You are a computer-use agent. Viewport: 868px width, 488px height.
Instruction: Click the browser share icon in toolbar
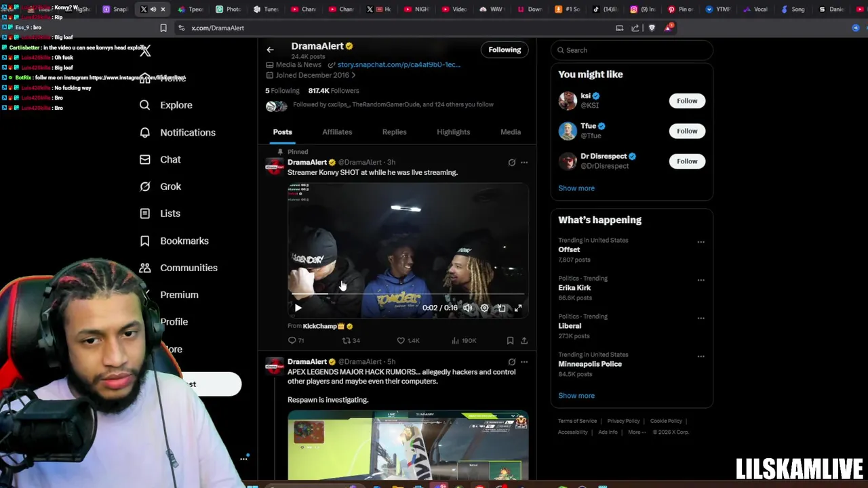coord(635,28)
